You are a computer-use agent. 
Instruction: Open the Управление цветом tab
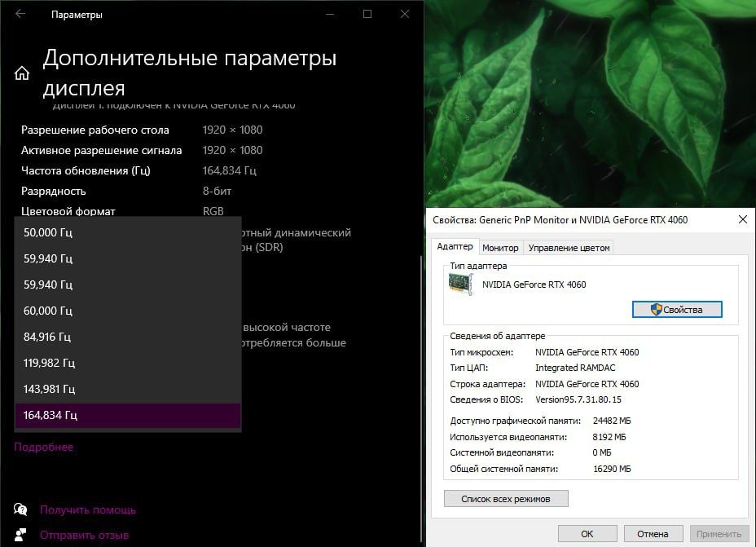569,248
